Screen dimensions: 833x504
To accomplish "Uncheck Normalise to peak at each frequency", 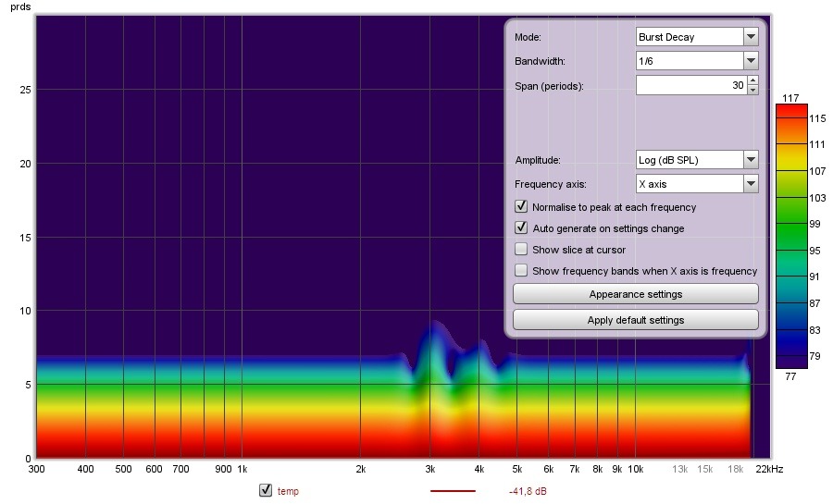I will tap(521, 206).
